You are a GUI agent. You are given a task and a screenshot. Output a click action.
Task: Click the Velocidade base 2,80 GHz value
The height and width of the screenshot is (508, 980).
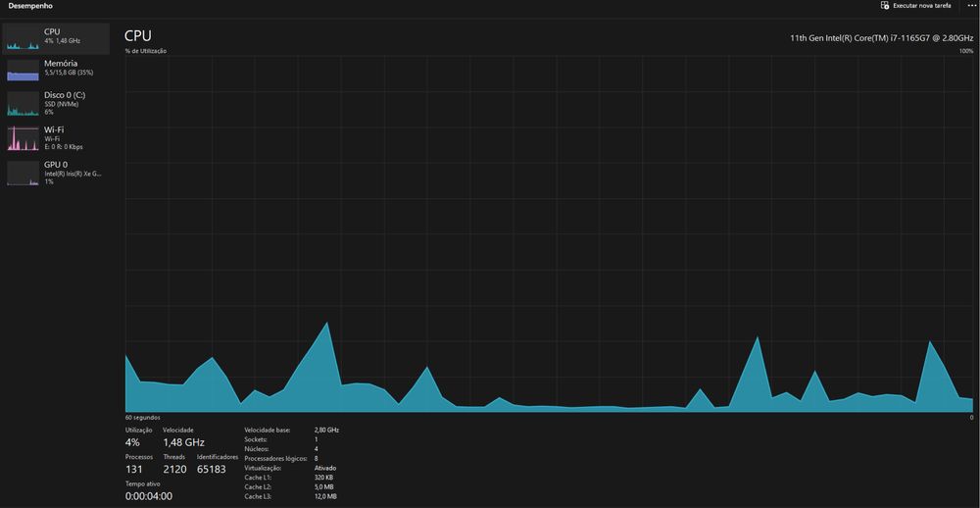pyautogui.click(x=327, y=431)
